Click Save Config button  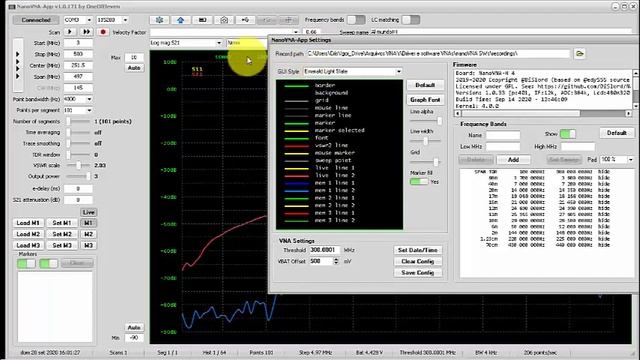click(418, 273)
